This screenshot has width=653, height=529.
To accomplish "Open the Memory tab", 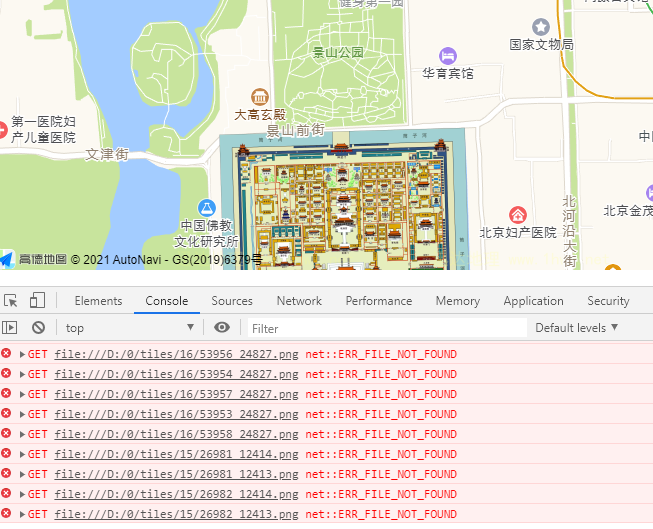I will 458,301.
